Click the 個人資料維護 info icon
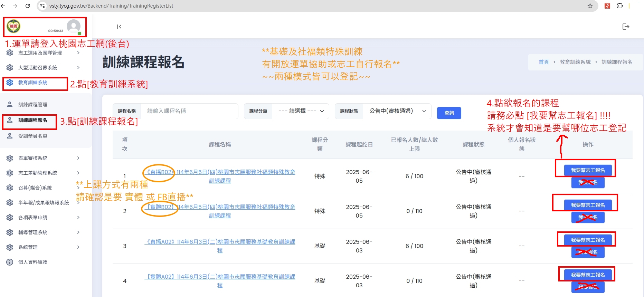Image resolution: width=644 pixels, height=297 pixels. pyautogui.click(x=10, y=262)
